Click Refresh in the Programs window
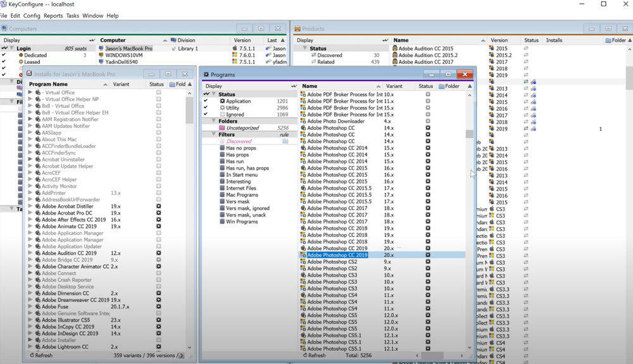This screenshot has height=364, width=633. coord(314,356)
